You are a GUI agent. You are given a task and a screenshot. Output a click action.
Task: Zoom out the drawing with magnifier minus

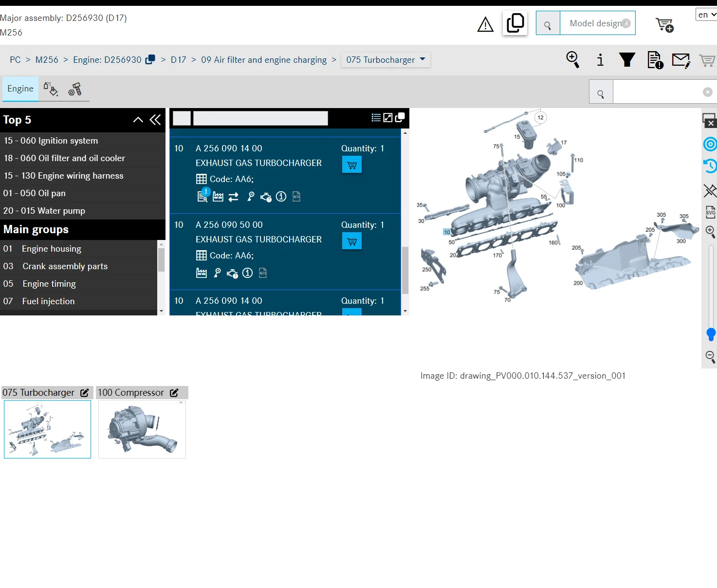coord(711,357)
